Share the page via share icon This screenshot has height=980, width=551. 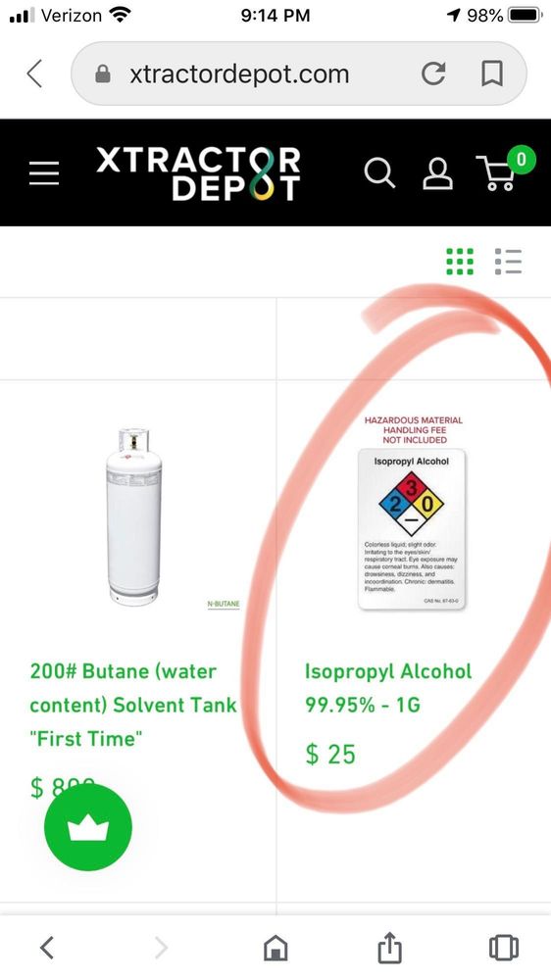pyautogui.click(x=389, y=947)
